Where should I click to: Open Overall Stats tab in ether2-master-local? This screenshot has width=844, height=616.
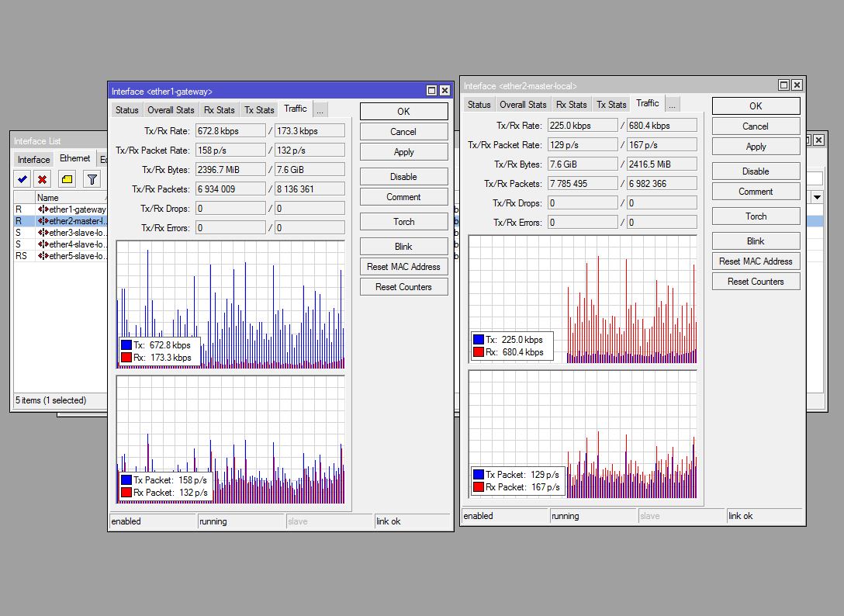point(523,105)
